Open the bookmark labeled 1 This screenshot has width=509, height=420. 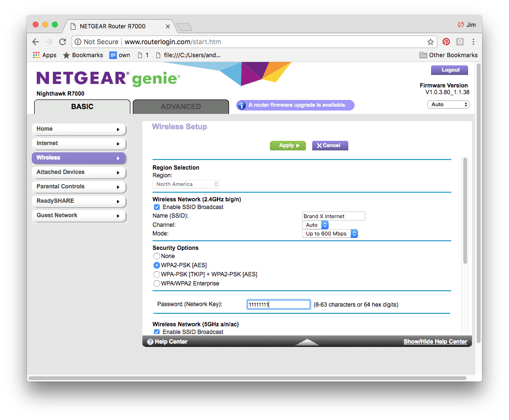143,55
